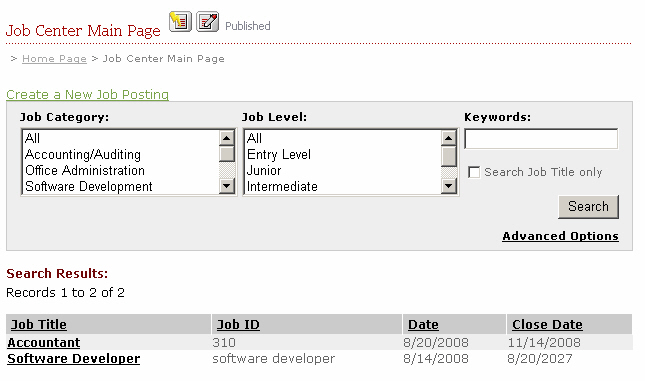This screenshot has height=381, width=645.
Task: Click the Job ID 'software developer' cell
Action: click(x=274, y=358)
